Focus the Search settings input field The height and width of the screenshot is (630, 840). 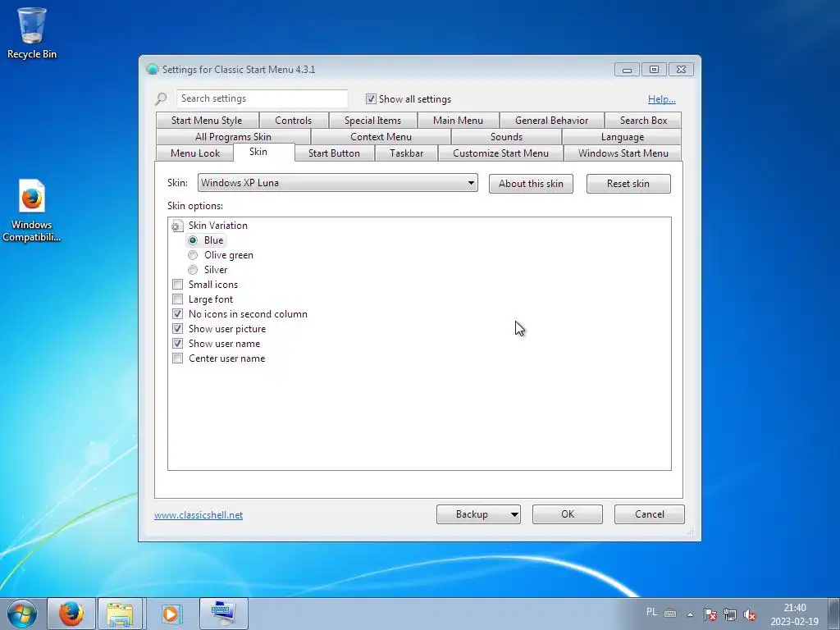coord(262,98)
